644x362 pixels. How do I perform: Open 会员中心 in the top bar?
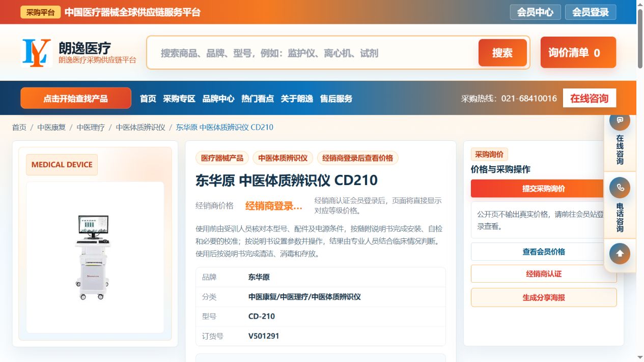(535, 12)
